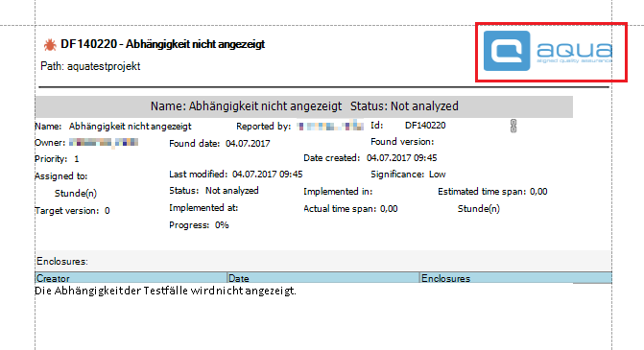The width and height of the screenshot is (644, 350).
Task: Click 'Date created: 04.07.2017 09:45'
Action: 370,158
